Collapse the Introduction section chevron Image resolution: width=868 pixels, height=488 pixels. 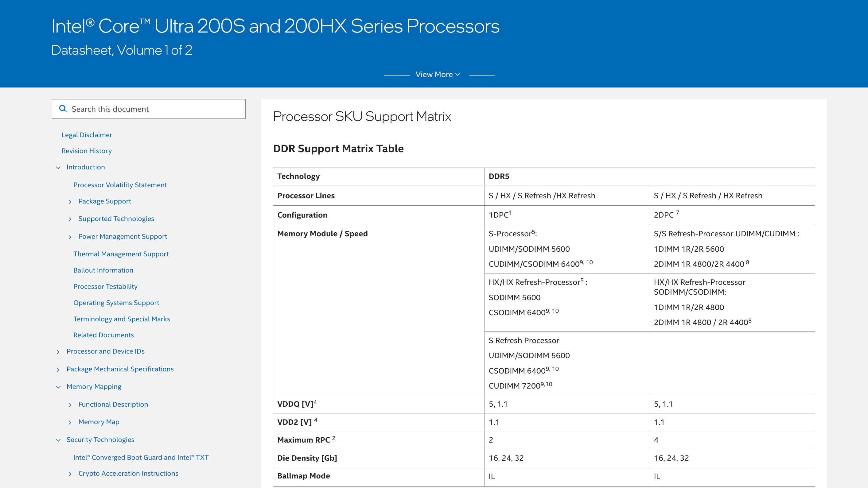[58, 167]
